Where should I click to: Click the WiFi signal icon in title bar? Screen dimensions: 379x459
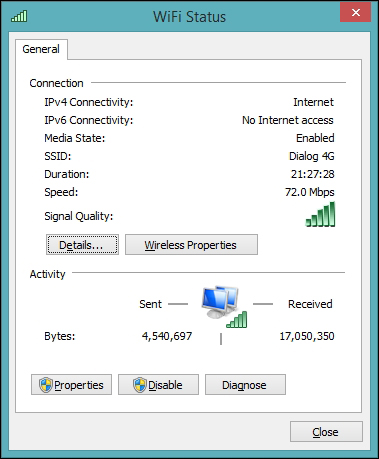click(19, 16)
